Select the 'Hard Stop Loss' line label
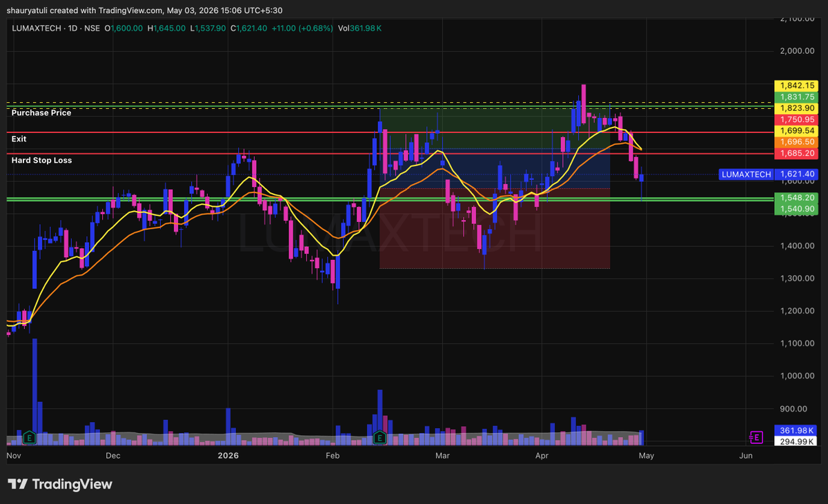The height and width of the screenshot is (504, 828). click(x=41, y=160)
